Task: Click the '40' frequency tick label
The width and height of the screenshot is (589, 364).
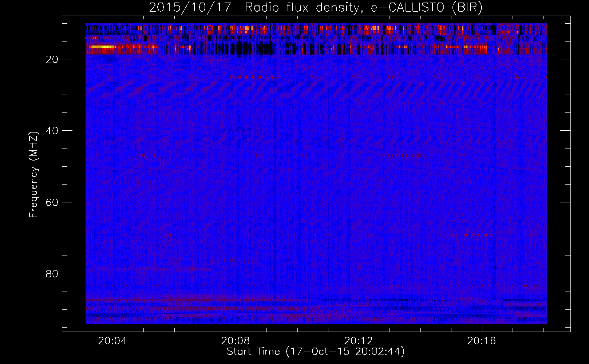Action: pyautogui.click(x=52, y=131)
